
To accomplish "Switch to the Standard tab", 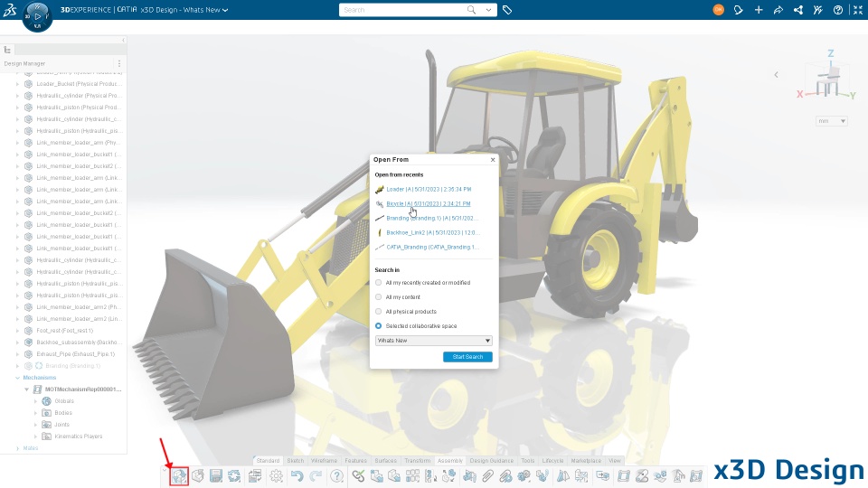I will (268, 460).
